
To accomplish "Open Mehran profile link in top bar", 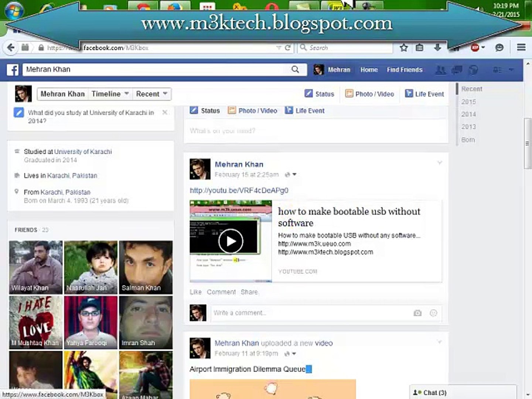I will coord(332,70).
